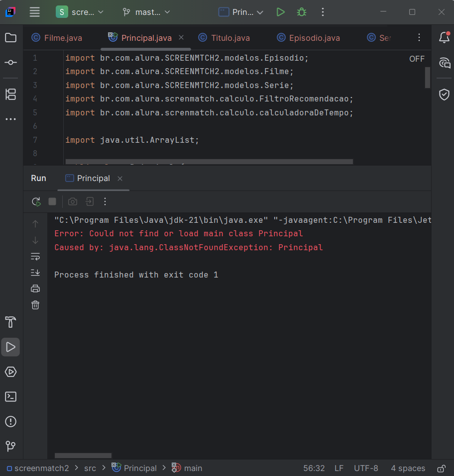454x476 pixels.
Task: Open the Git tool window
Action: click(x=10, y=446)
